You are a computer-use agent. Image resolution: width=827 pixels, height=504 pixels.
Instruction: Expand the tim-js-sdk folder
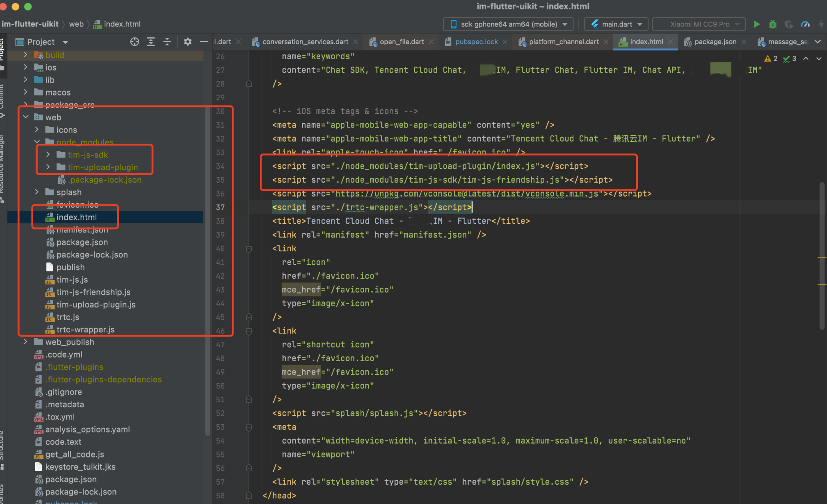point(48,155)
